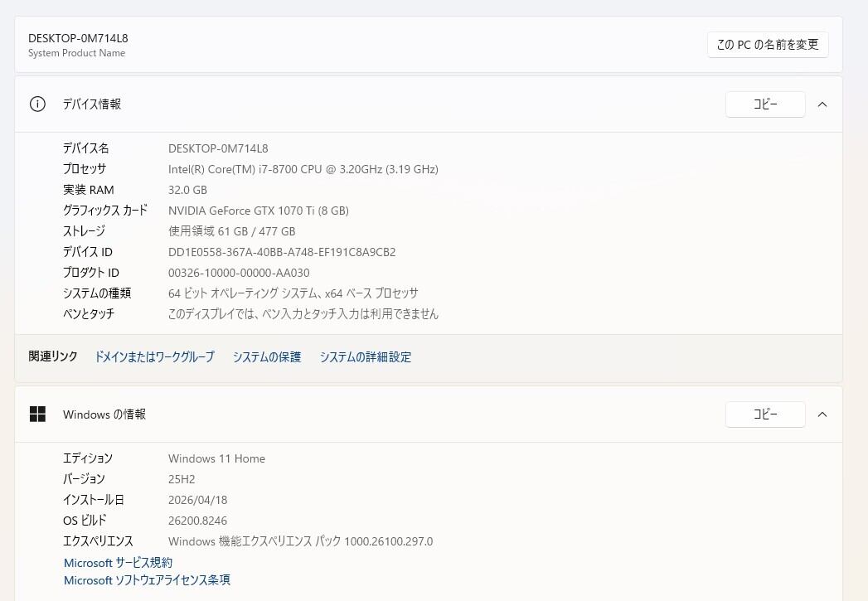The height and width of the screenshot is (601, 868).
Task: Click the プロセッサ label
Action: [x=84, y=169]
